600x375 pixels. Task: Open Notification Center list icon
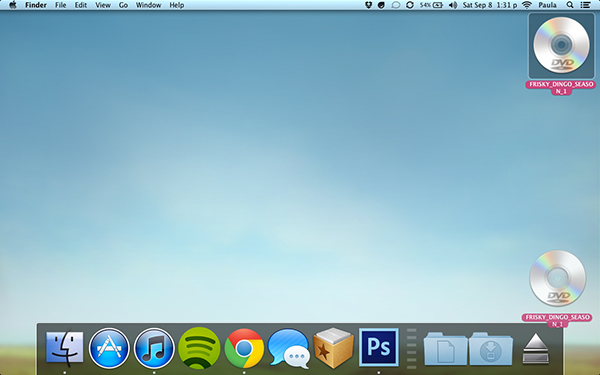coord(585,5)
